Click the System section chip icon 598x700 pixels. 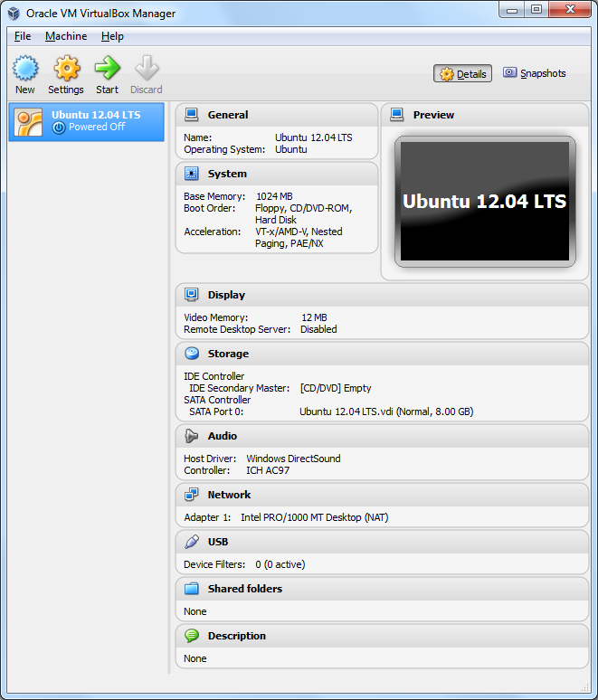point(192,174)
